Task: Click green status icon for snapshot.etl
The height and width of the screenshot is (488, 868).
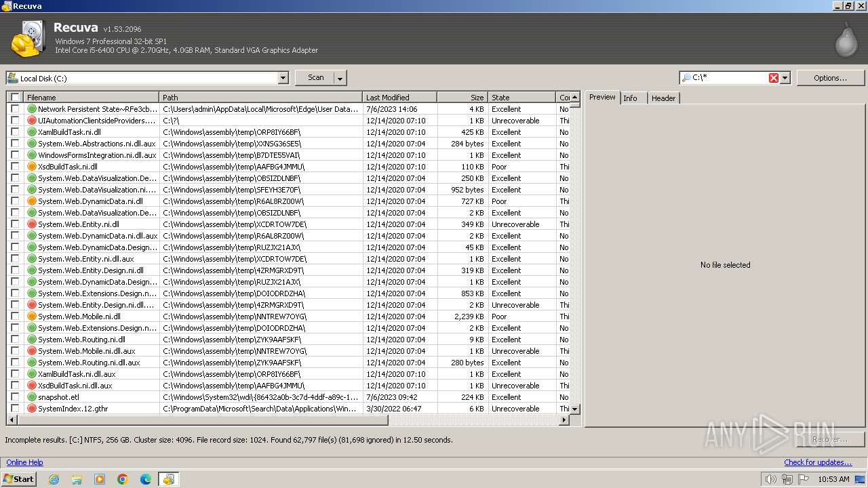Action: click(31, 397)
